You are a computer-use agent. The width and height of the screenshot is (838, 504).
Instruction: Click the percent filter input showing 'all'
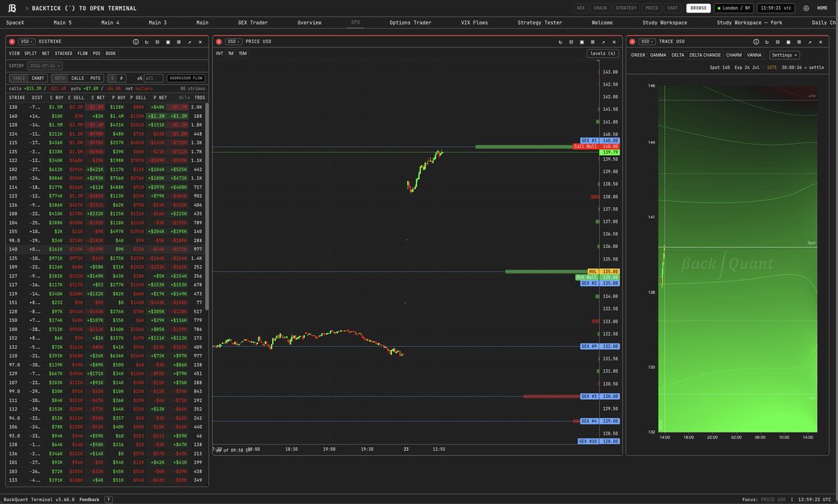pos(154,78)
